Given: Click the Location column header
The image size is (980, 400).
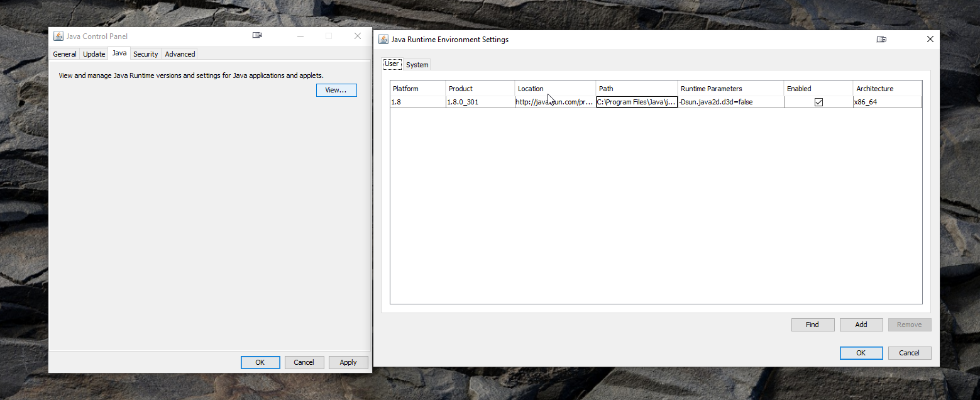Looking at the screenshot, I should pyautogui.click(x=556, y=89).
